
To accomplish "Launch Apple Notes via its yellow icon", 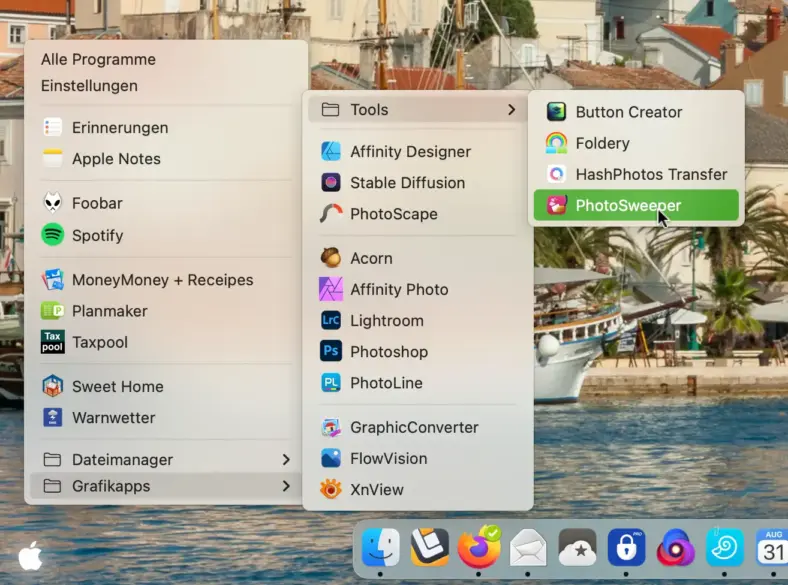I will (53, 159).
